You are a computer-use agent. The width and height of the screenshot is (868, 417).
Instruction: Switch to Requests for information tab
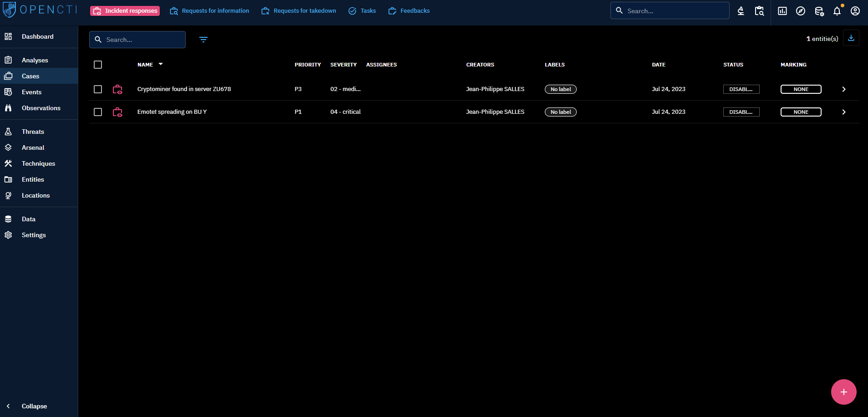tap(210, 11)
